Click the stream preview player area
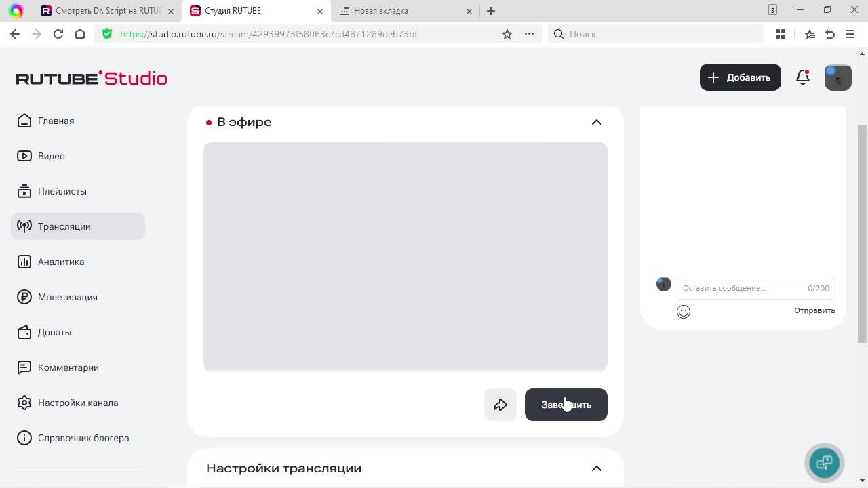 click(x=406, y=256)
